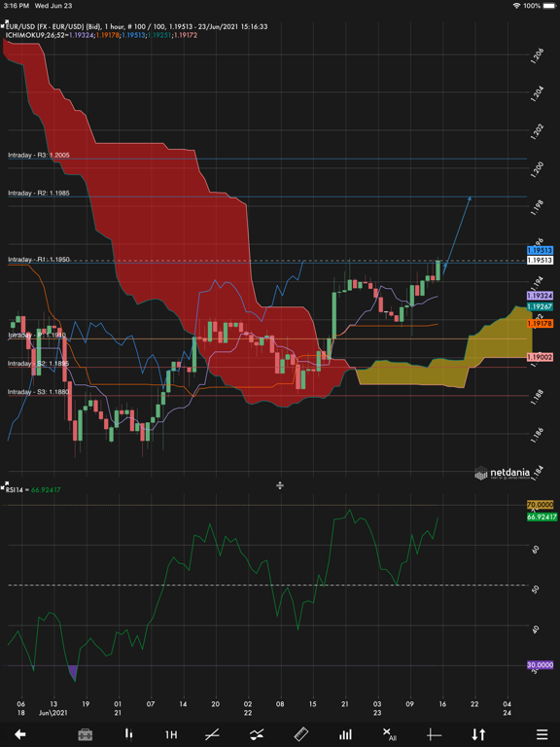560x747 pixels.
Task: Expand the main price chart panel
Action: tap(4, 22)
